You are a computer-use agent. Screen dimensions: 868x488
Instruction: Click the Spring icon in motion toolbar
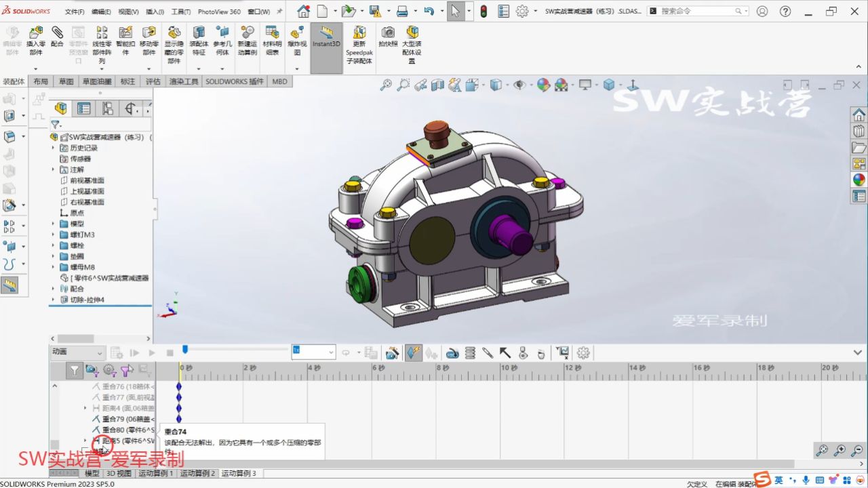[x=470, y=352]
